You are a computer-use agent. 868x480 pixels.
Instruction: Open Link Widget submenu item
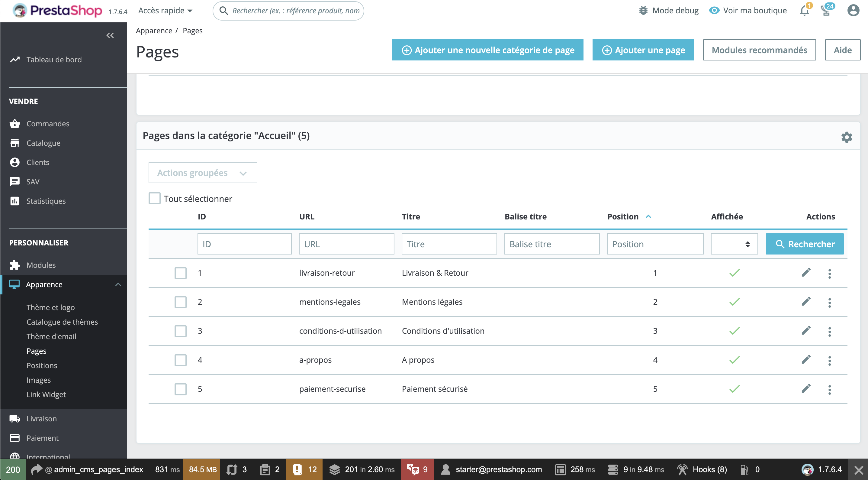pyautogui.click(x=46, y=394)
